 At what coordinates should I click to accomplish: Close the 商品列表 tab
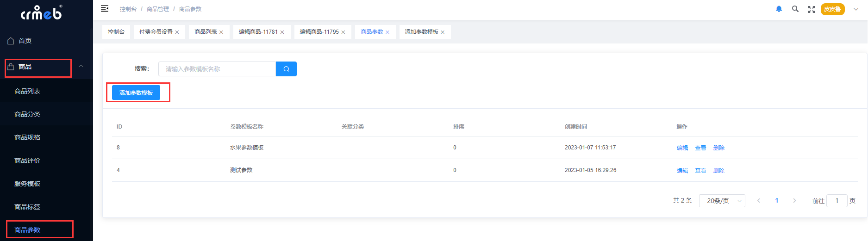pos(221,32)
